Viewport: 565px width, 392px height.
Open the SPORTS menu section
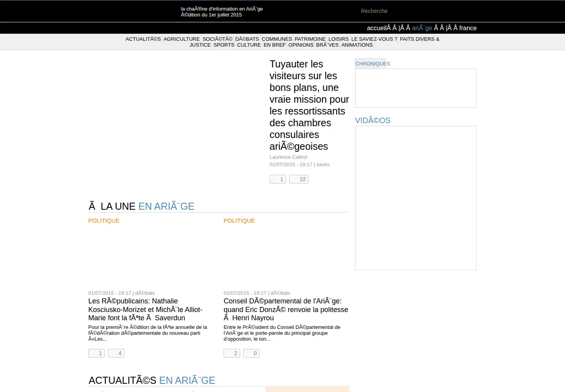click(224, 45)
